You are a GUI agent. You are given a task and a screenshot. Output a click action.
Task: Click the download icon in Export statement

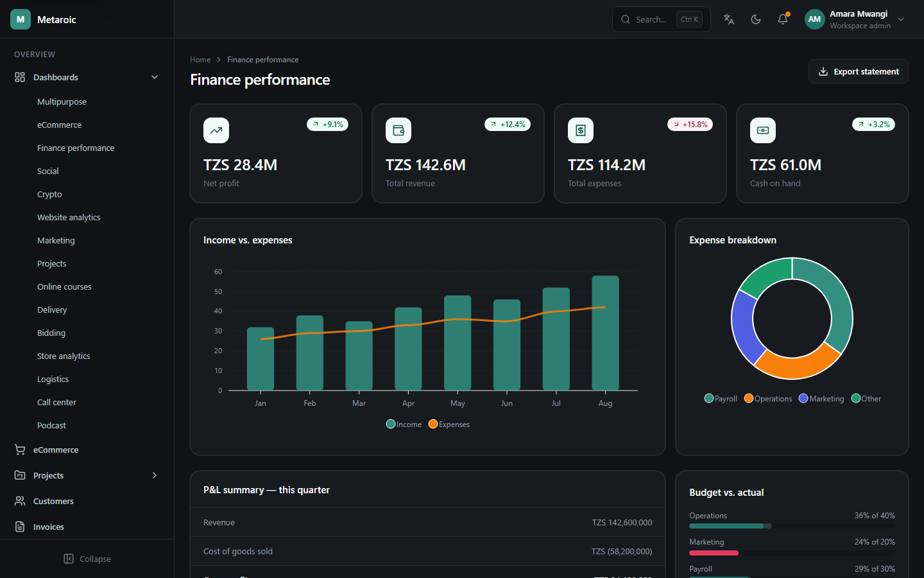tap(823, 71)
